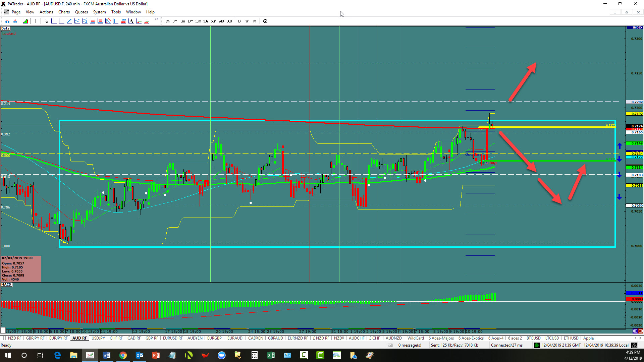This screenshot has height=362, width=644.
Task: Select the arrow pointer tool
Action: [x=46, y=21]
